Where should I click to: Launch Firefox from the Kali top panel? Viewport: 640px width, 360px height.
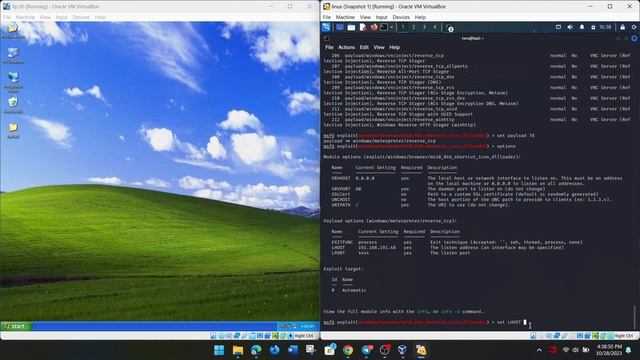click(x=373, y=27)
